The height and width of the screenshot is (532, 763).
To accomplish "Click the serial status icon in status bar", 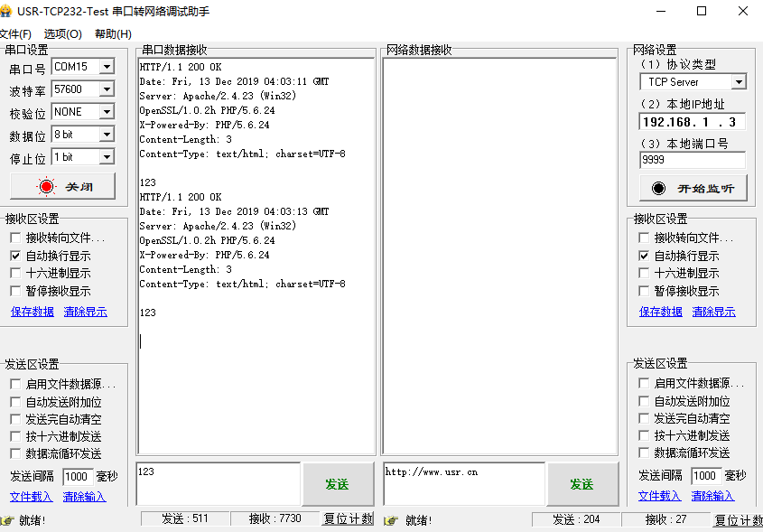I will tap(7, 520).
